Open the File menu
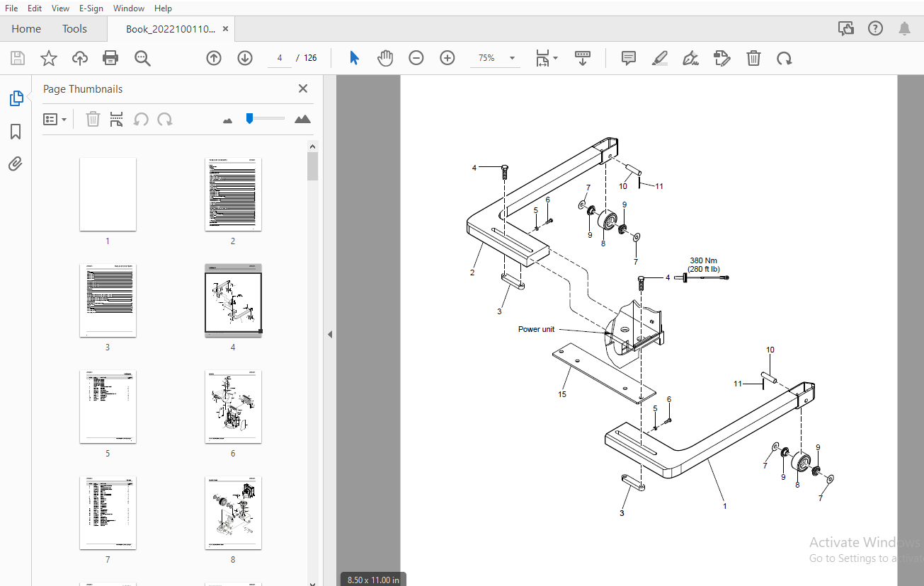 tap(11, 8)
